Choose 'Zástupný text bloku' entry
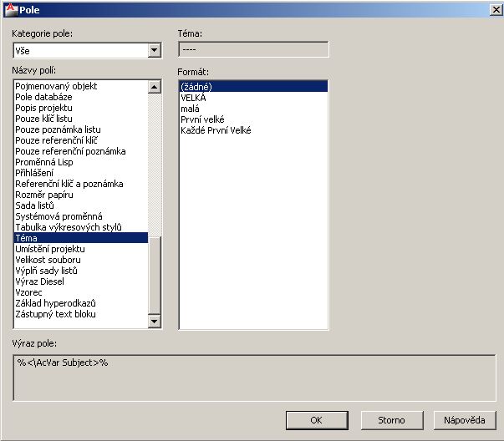Screen dimensions: 504x441 click(55, 314)
